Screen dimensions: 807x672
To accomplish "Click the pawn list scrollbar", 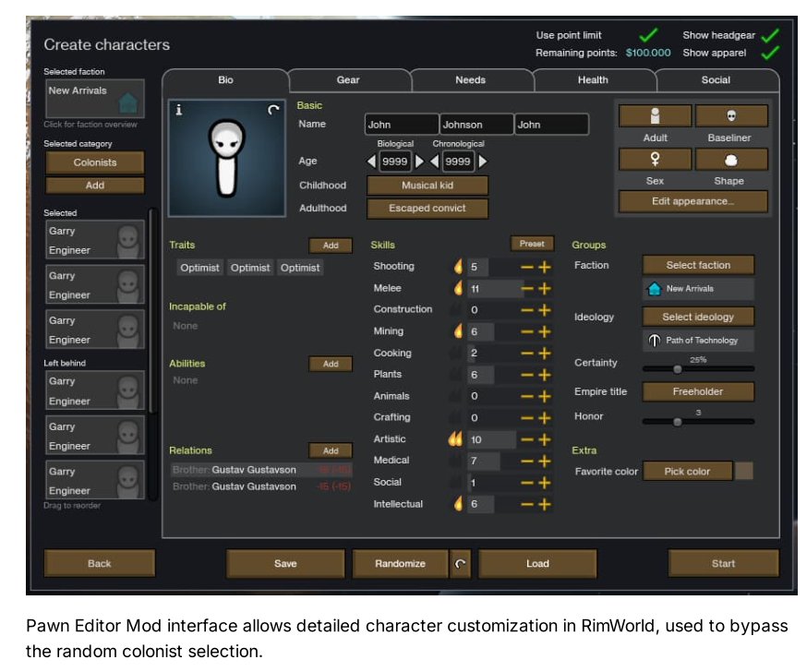I will click(152, 311).
